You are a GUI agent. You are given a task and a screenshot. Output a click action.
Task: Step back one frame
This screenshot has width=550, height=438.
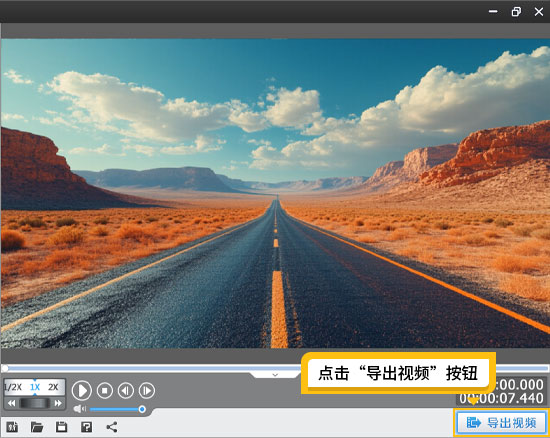(x=126, y=390)
